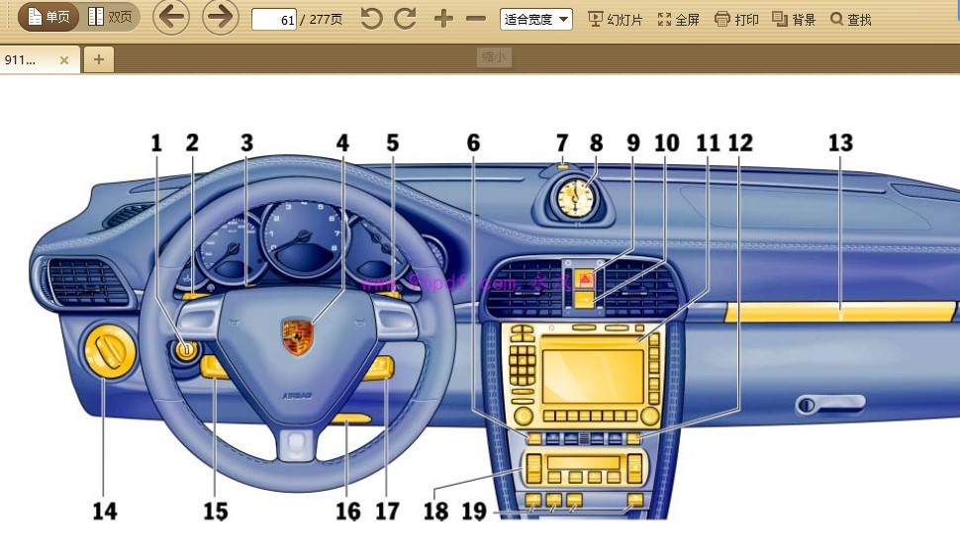Viewport: 960px width, 560px height.
Task: Enter fullscreen mode (全屏)
Action: pyautogui.click(x=678, y=19)
